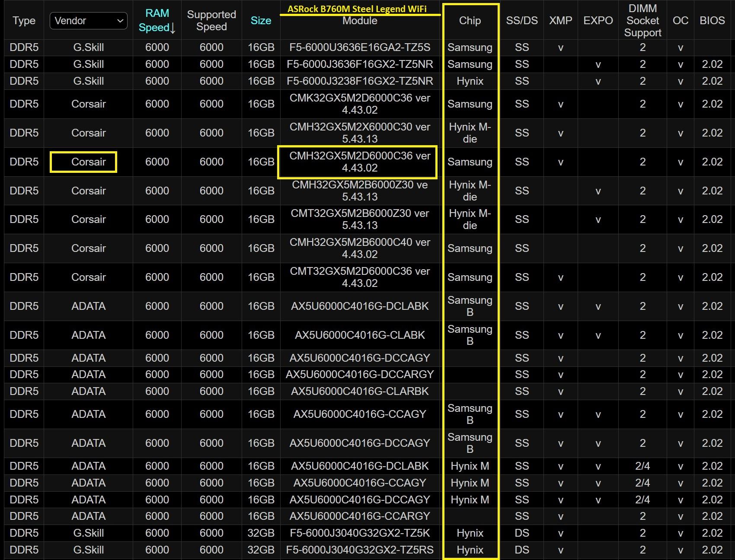
Task: Open the Vendor filter dropdown
Action: point(88,21)
